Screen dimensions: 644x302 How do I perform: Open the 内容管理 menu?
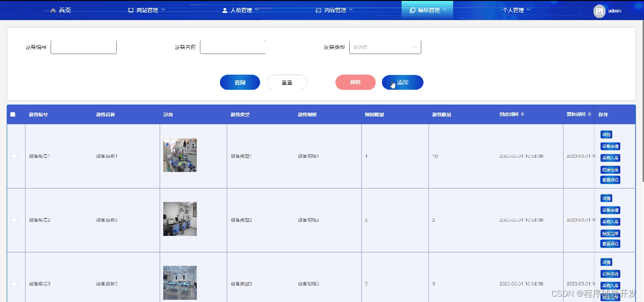[334, 10]
